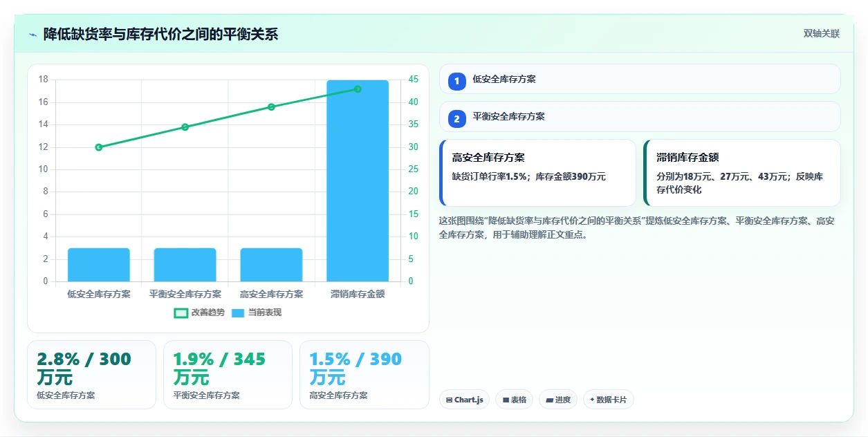Open the Chart.js tag
The image size is (868, 437).
pyautogui.click(x=464, y=400)
